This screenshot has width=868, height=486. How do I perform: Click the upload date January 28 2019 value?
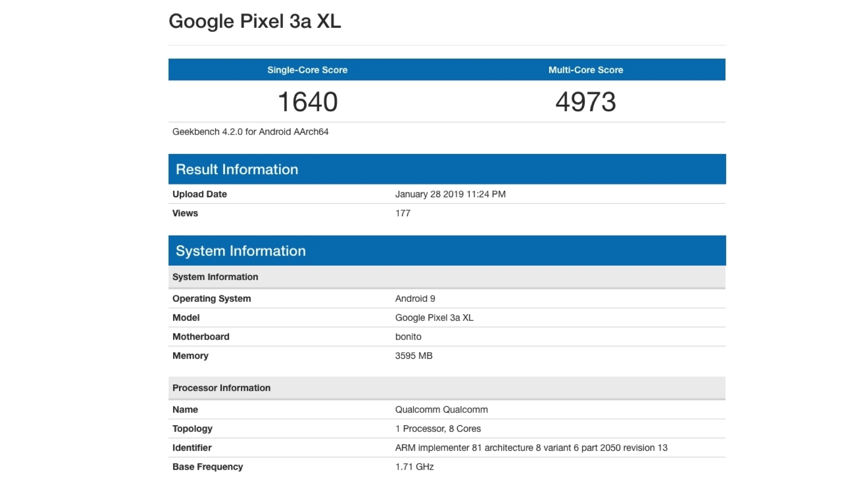(450, 194)
